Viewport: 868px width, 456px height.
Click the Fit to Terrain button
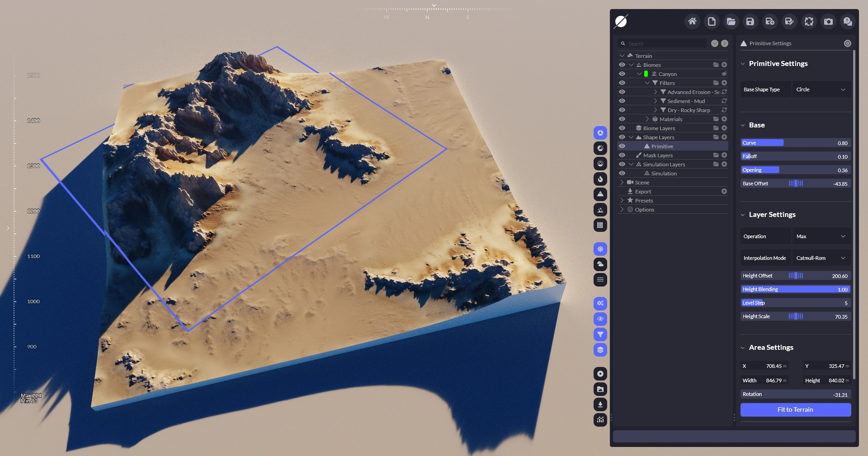click(x=795, y=409)
